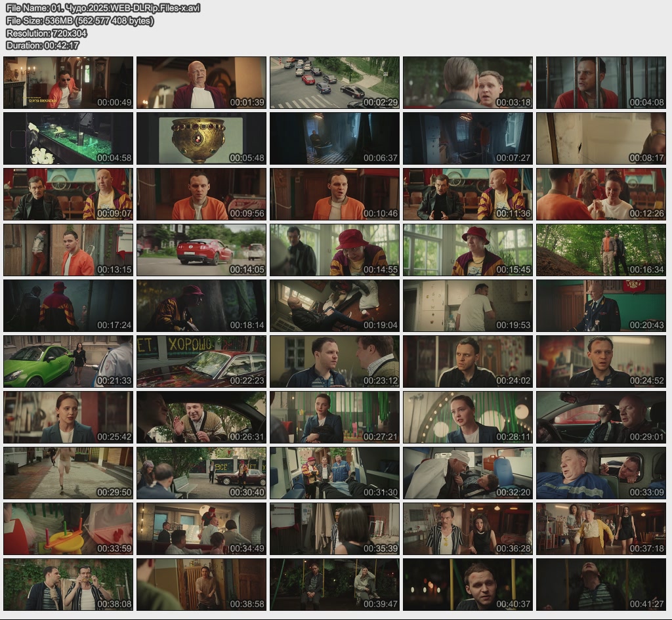Open the first thumbnail at 00:00:49
The height and width of the screenshot is (620, 672).
pos(68,83)
